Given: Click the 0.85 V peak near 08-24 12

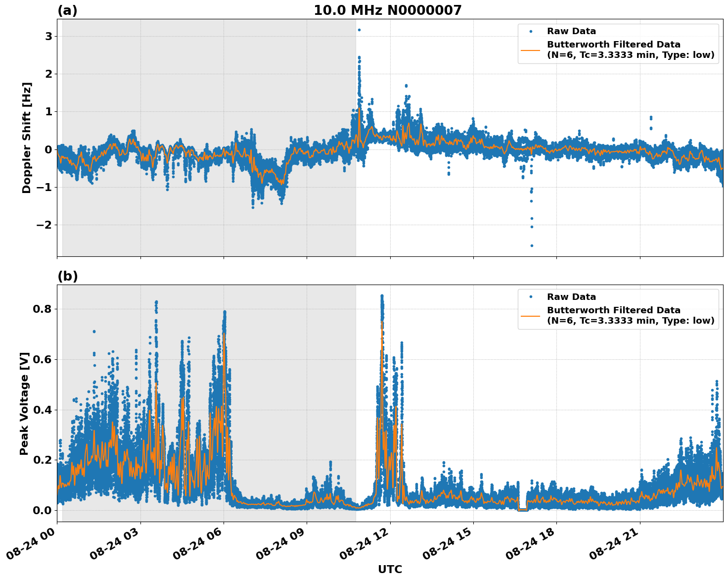Looking at the screenshot, I should click(x=382, y=295).
